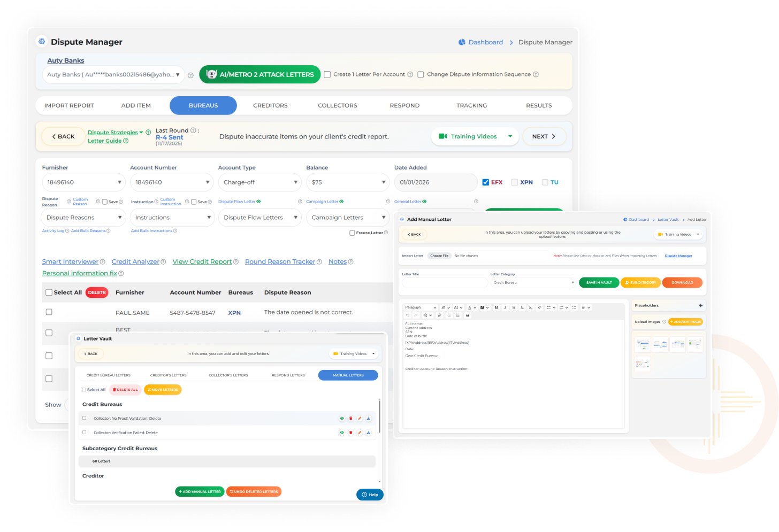Image resolution: width=779 pixels, height=532 pixels.
Task: Preview the 'No Proof: Validation' letter with eye icon
Action: 342,419
